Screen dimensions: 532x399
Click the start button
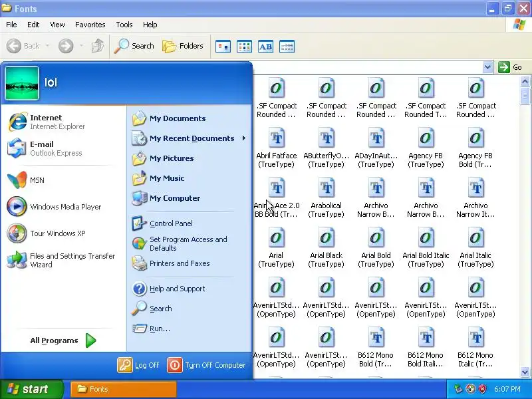pyautogui.click(x=31, y=389)
